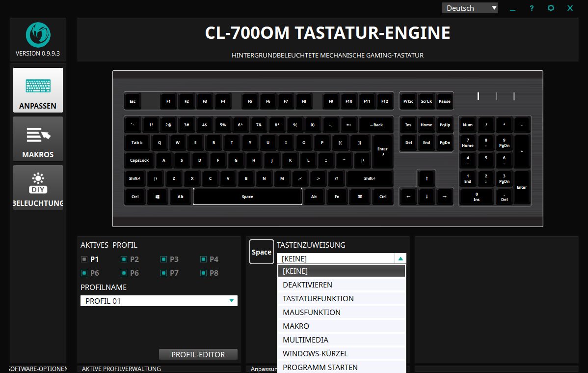Click the Enter key on the main keyboard
Image resolution: width=588 pixels, height=373 pixels.
click(382, 151)
